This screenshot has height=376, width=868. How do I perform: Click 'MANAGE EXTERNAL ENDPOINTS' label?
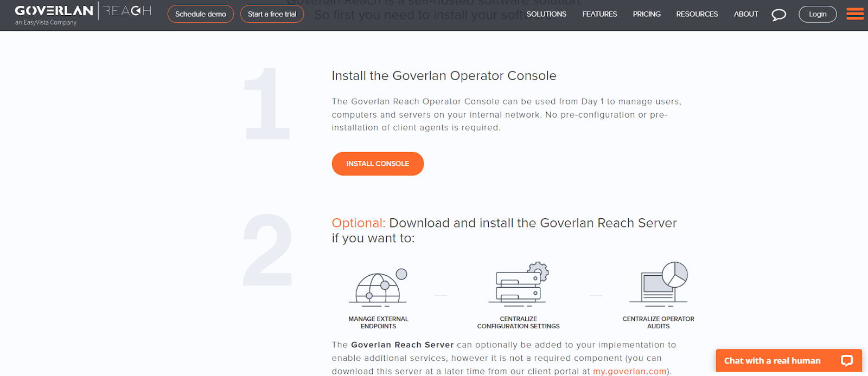(378, 322)
